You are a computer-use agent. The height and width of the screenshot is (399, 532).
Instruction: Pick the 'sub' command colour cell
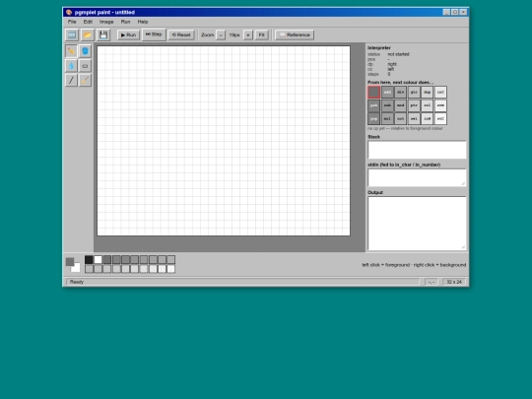(387, 105)
